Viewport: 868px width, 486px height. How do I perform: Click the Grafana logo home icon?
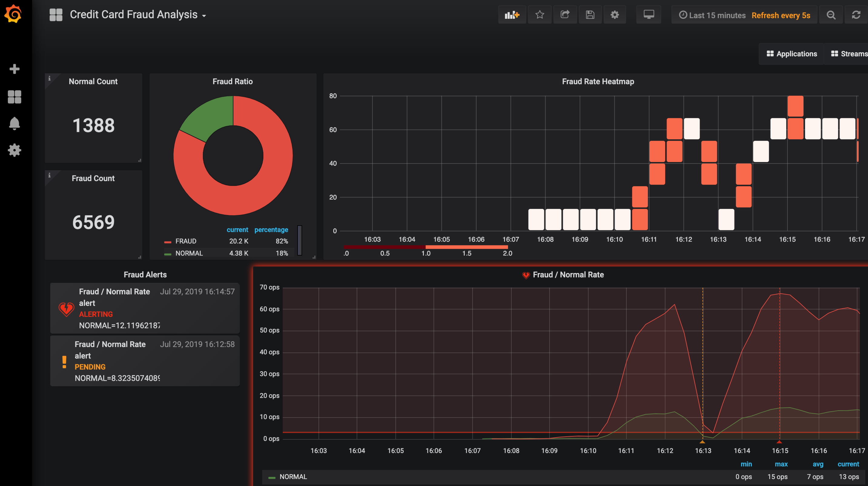pyautogui.click(x=14, y=14)
